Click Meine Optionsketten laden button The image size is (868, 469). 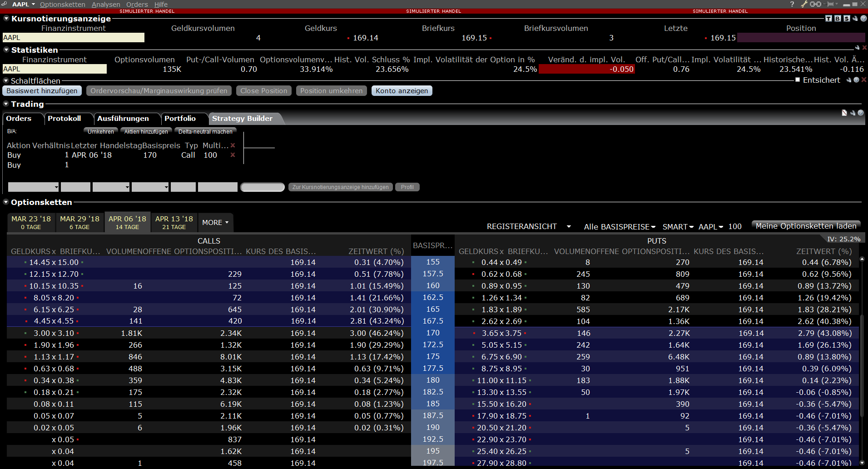(806, 226)
